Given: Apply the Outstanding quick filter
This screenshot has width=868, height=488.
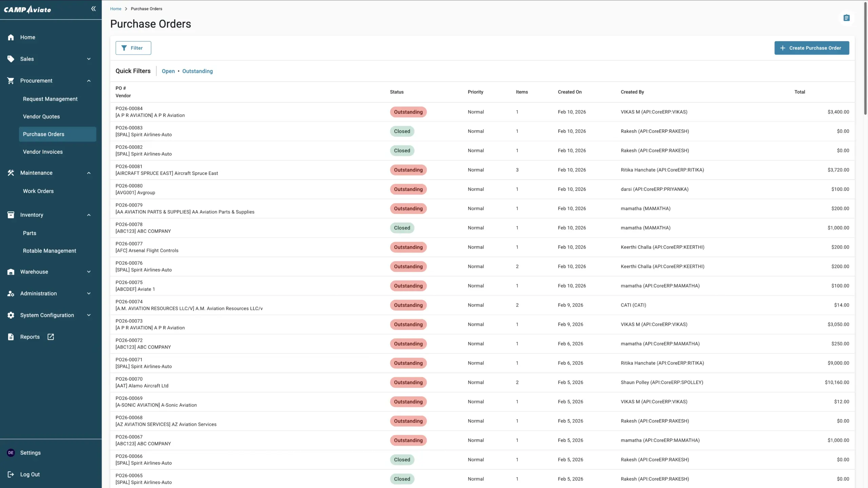Looking at the screenshot, I should tap(197, 71).
